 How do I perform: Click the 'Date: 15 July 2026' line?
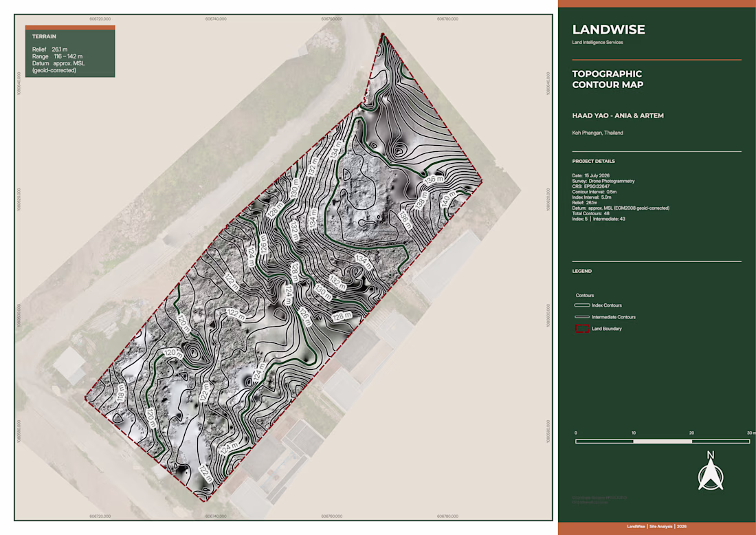point(590,175)
